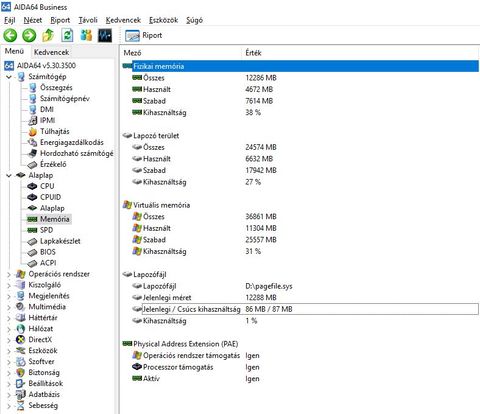This screenshot has height=414, width=480.
Task: Open the Kedvencek menu in the menu bar
Action: coord(123,20)
